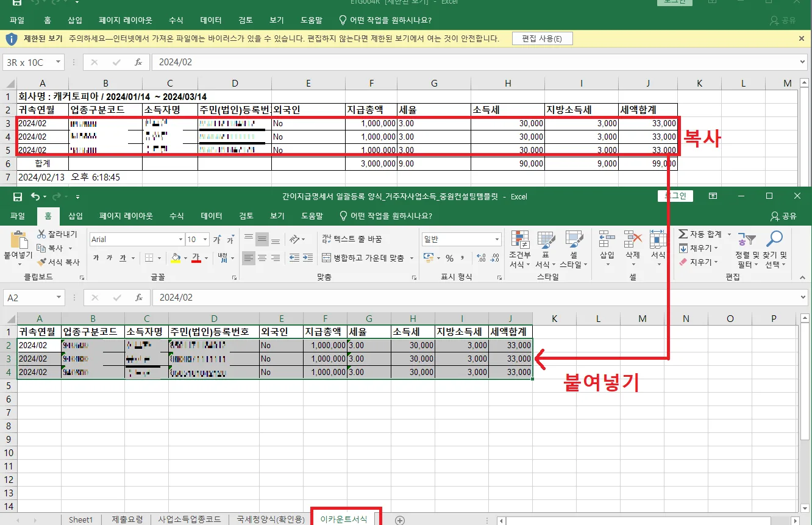Click the 자동 합계 sigma icon

tap(683, 234)
